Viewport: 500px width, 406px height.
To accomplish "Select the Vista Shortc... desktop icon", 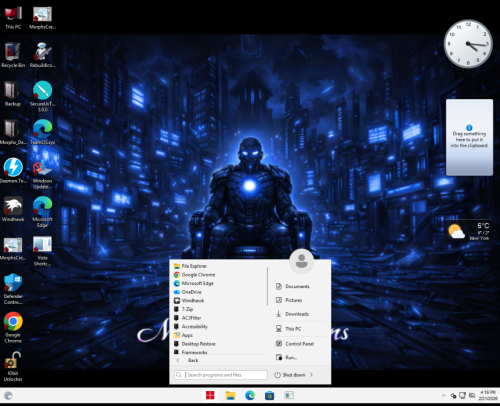I will (x=42, y=251).
